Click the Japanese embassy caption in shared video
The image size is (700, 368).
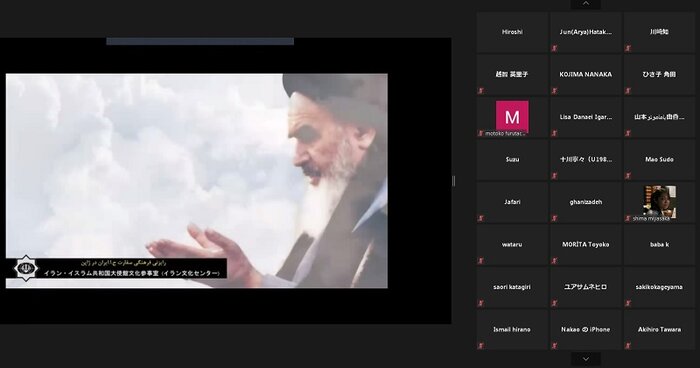click(132, 273)
